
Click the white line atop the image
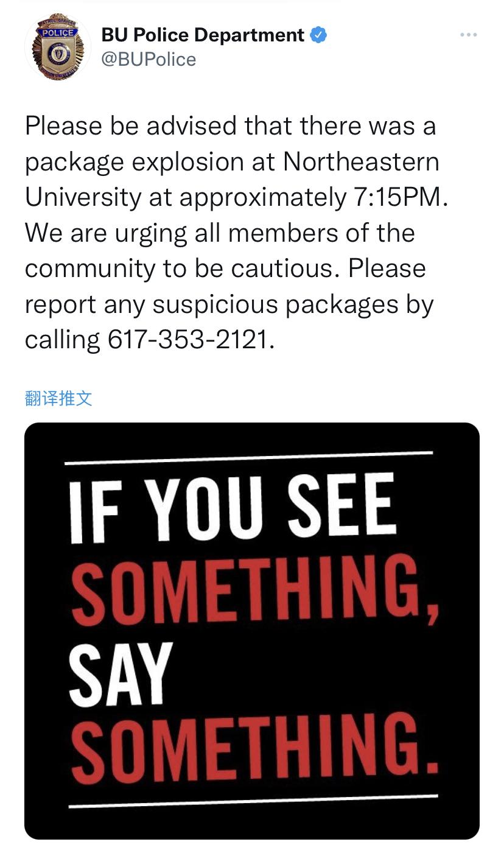248,458
